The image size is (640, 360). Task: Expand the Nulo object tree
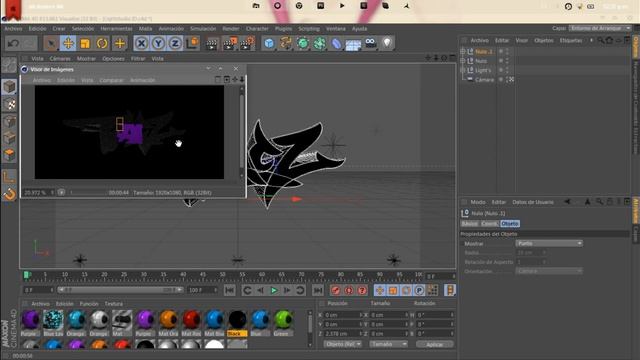point(463,61)
